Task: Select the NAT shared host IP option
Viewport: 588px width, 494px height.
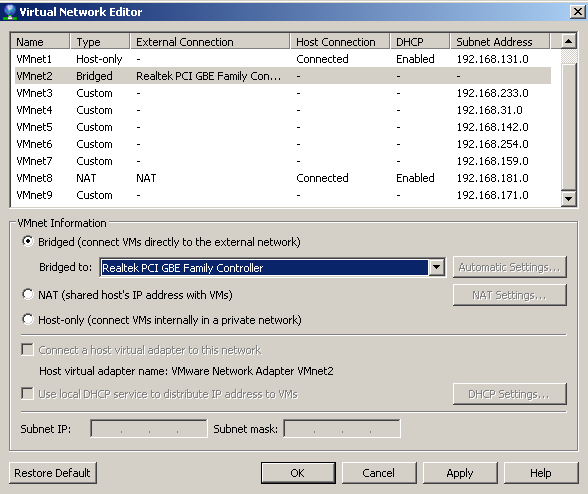Action: point(28,294)
